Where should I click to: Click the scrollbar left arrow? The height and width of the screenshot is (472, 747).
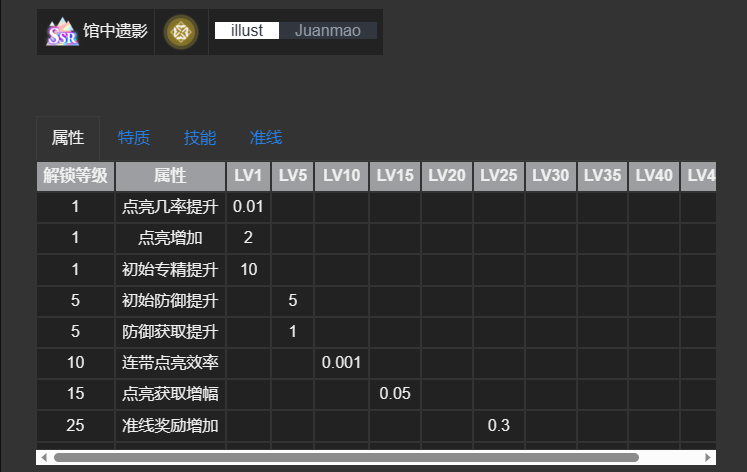(43, 457)
